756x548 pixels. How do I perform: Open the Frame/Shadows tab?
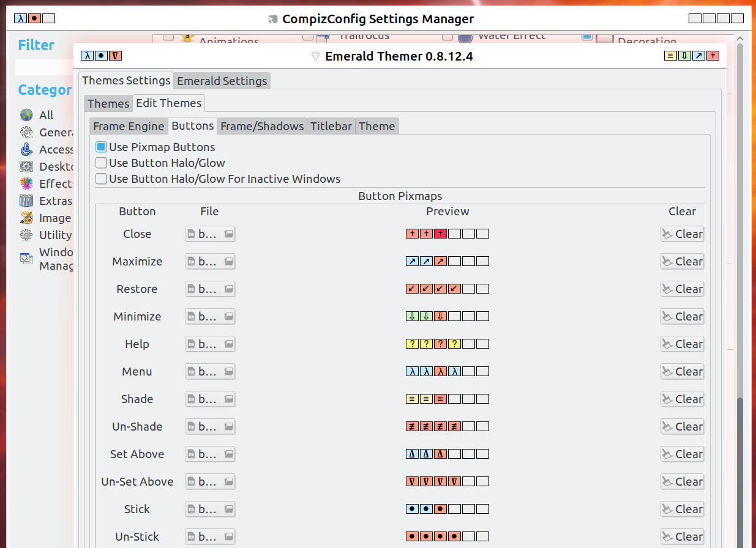click(x=262, y=127)
